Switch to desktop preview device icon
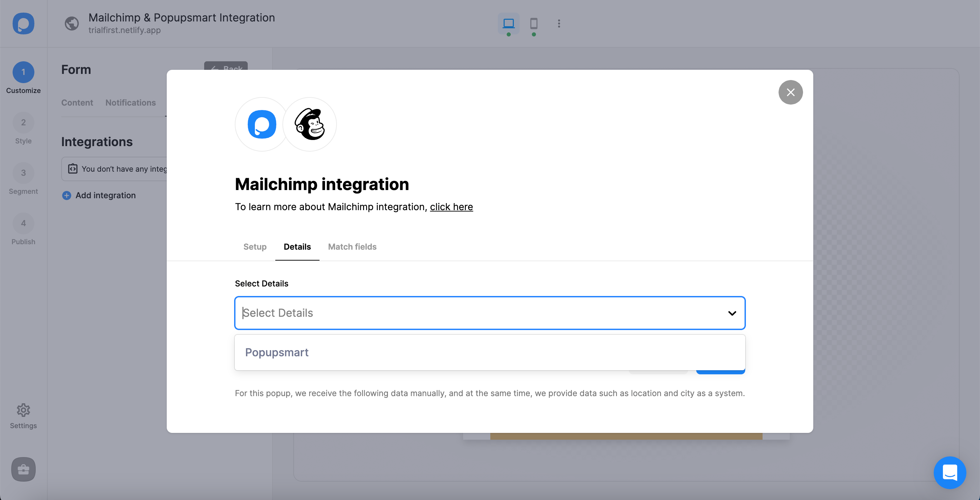 (508, 23)
